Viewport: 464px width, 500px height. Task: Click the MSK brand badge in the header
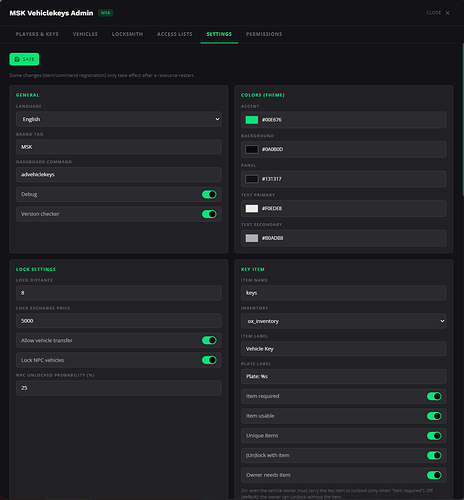pyautogui.click(x=106, y=13)
